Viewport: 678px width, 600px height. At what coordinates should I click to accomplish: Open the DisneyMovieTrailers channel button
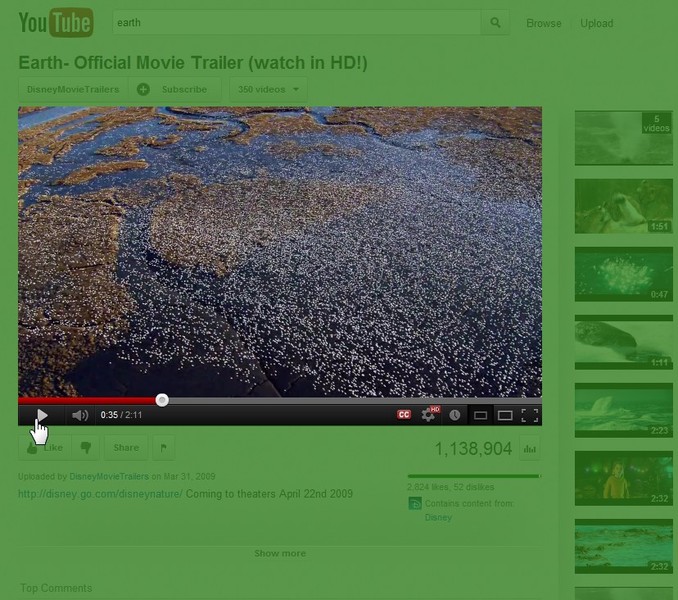pos(73,89)
